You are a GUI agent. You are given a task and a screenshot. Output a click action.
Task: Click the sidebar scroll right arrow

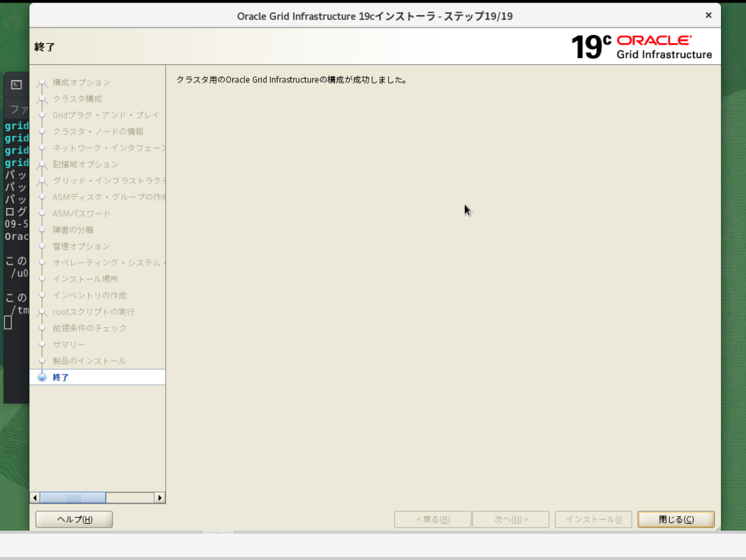pyautogui.click(x=160, y=498)
